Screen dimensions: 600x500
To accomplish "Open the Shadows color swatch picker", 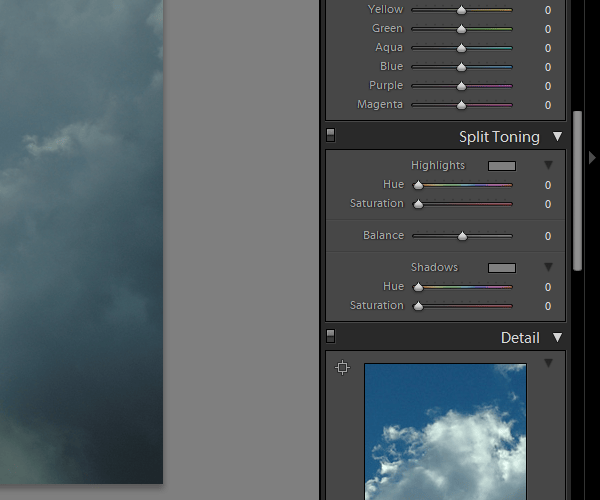I will [x=502, y=268].
